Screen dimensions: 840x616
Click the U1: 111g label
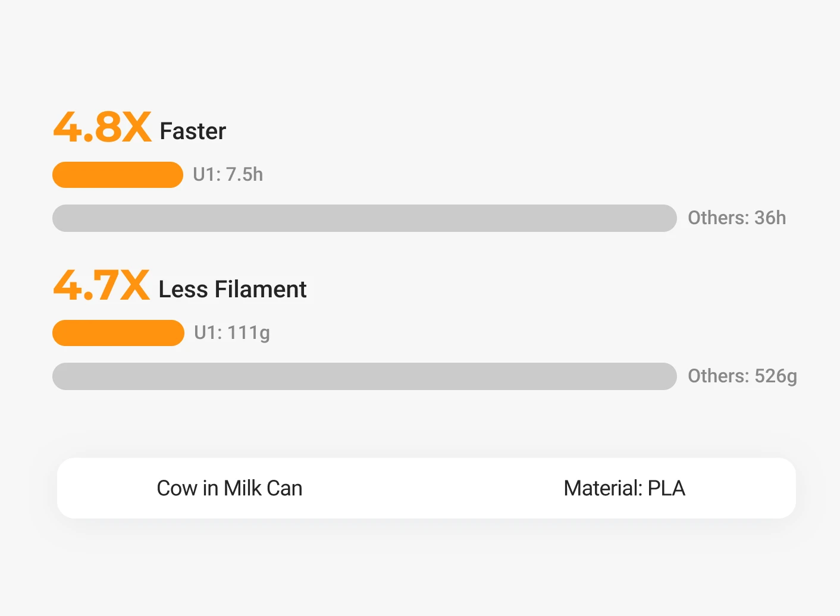coord(232,333)
